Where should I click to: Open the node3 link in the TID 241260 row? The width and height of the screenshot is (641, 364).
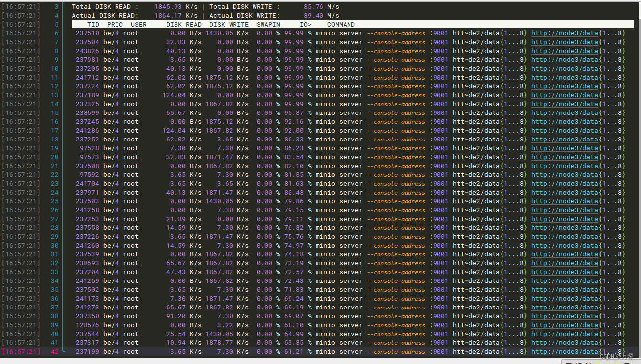tap(565, 246)
